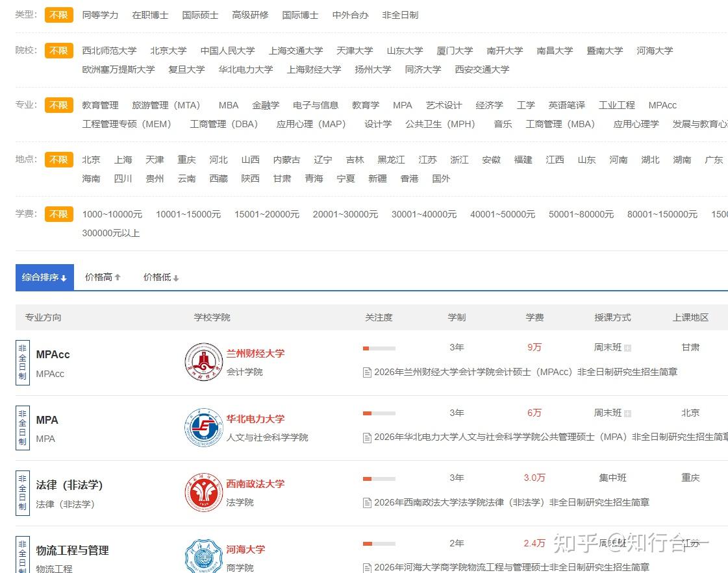Click the Southwest University of Political Science logo
This screenshot has width=728, height=573.
(x=203, y=493)
